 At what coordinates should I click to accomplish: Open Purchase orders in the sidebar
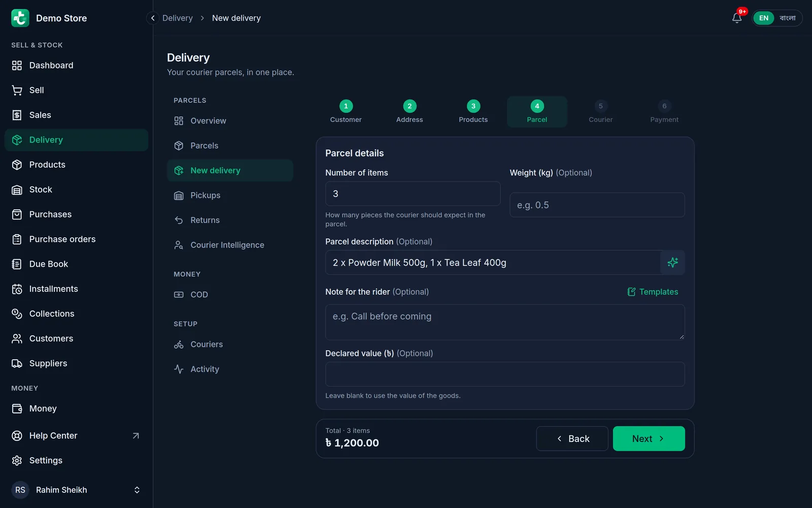pos(76,239)
